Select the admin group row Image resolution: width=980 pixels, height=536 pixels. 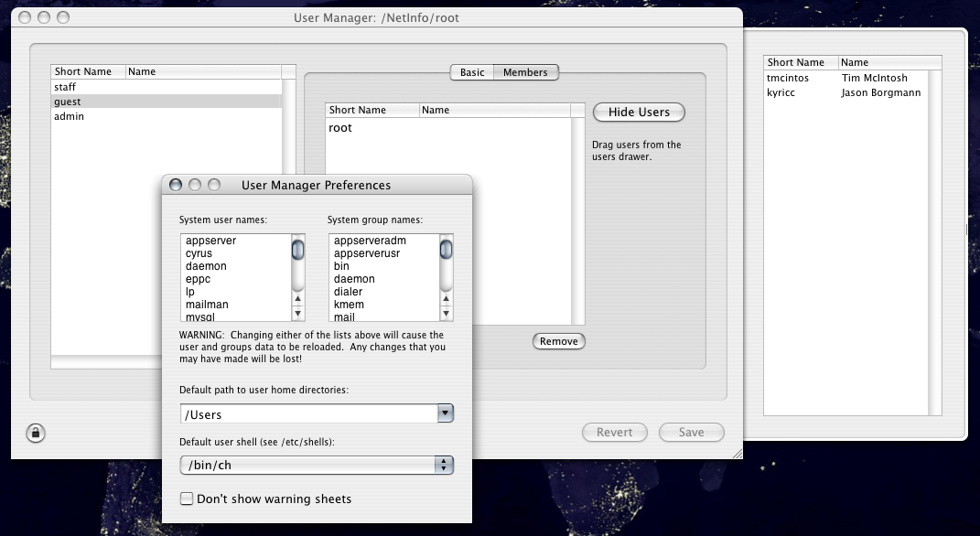click(167, 116)
